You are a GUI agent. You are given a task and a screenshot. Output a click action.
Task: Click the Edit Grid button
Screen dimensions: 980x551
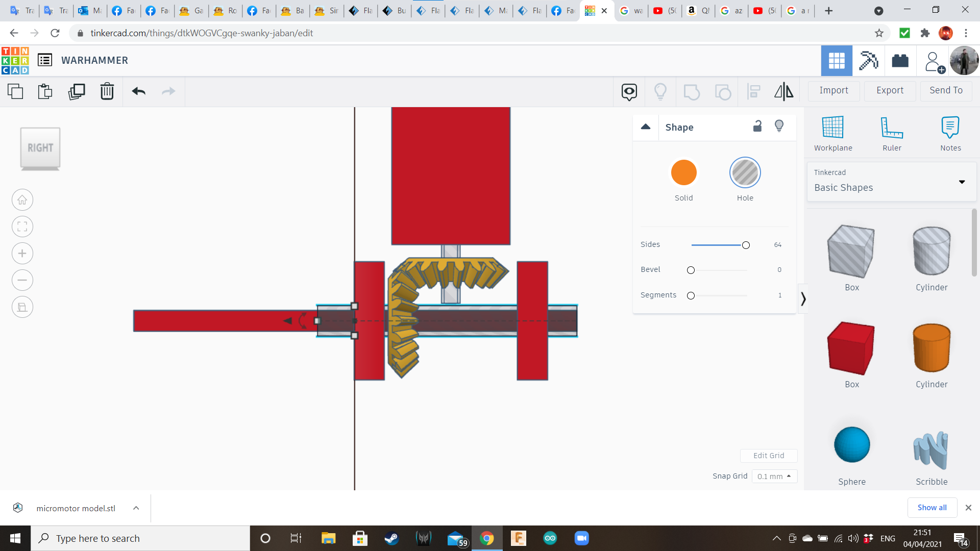point(768,456)
